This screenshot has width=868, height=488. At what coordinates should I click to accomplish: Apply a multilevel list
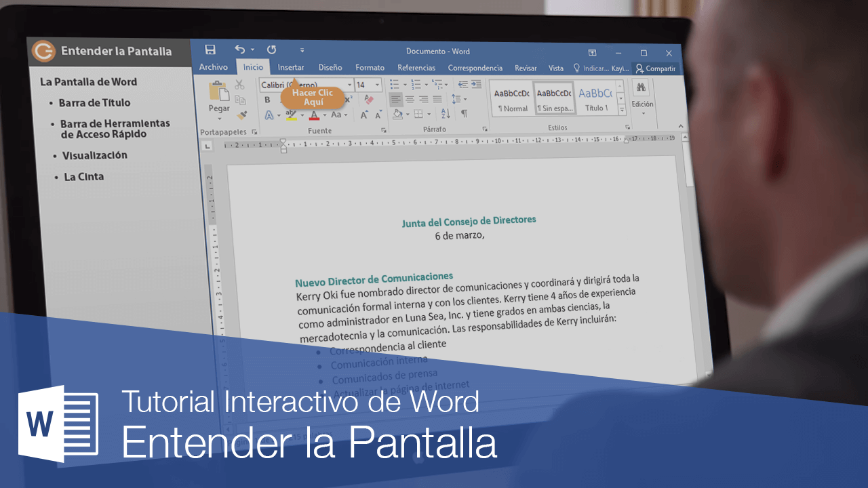click(x=437, y=85)
